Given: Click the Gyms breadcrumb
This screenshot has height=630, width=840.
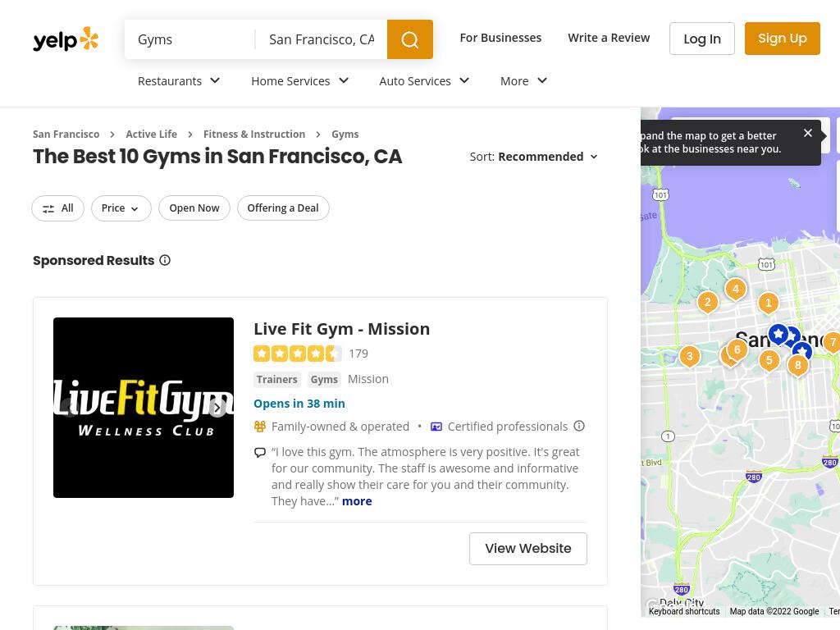Looking at the screenshot, I should click(x=345, y=134).
